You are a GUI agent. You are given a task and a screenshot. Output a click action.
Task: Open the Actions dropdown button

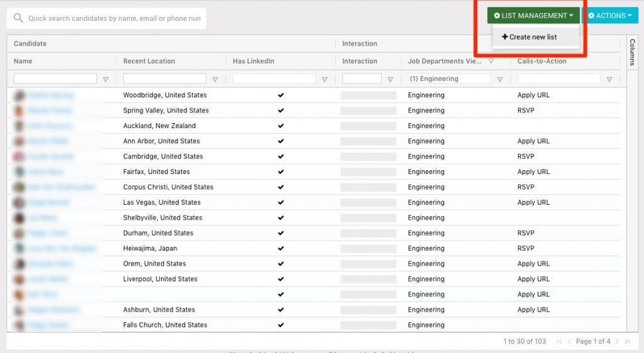(610, 16)
